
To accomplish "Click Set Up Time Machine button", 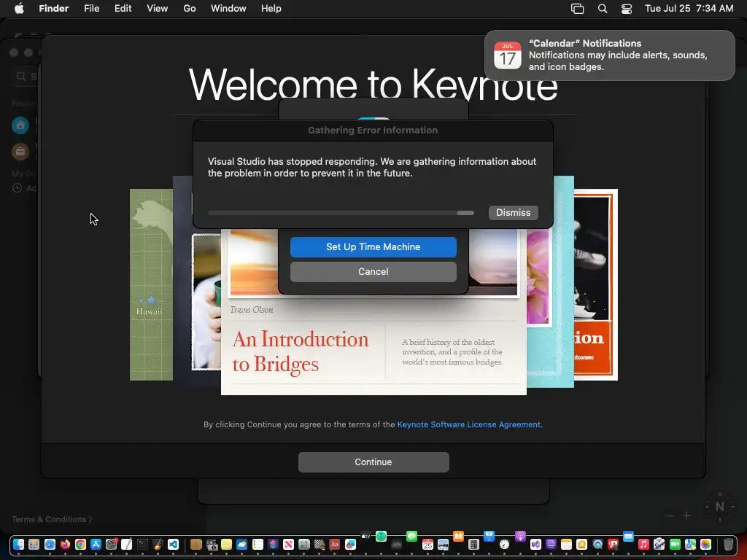I will pyautogui.click(x=373, y=246).
